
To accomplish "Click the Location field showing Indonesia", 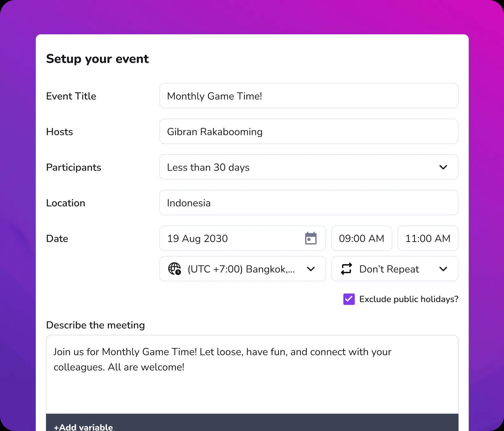I will pos(309,203).
